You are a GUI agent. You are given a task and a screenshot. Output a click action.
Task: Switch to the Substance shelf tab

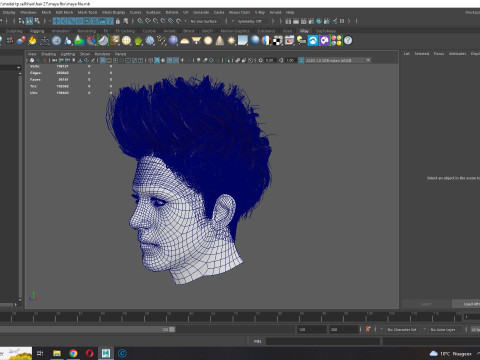(x=266, y=31)
